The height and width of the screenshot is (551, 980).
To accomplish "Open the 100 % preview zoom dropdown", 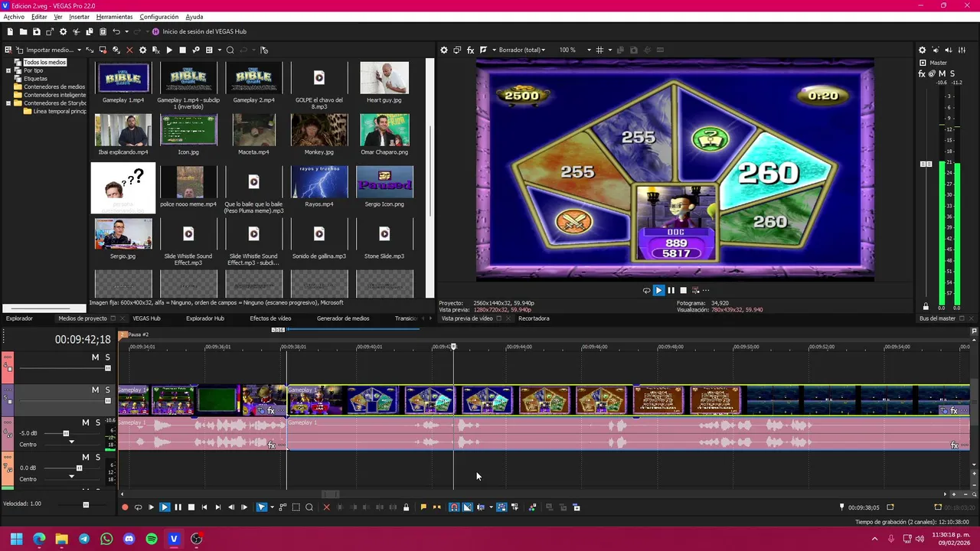I will pyautogui.click(x=589, y=50).
